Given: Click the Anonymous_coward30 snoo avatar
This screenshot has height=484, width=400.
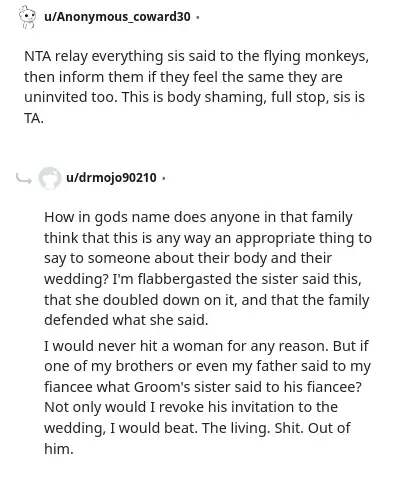Looking at the screenshot, I should point(27,17).
